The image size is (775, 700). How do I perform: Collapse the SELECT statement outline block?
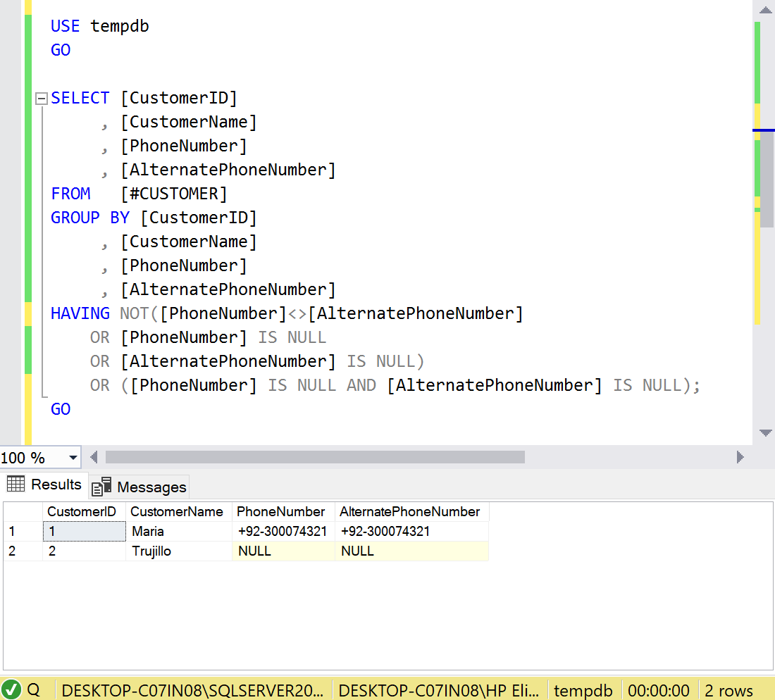tap(42, 99)
